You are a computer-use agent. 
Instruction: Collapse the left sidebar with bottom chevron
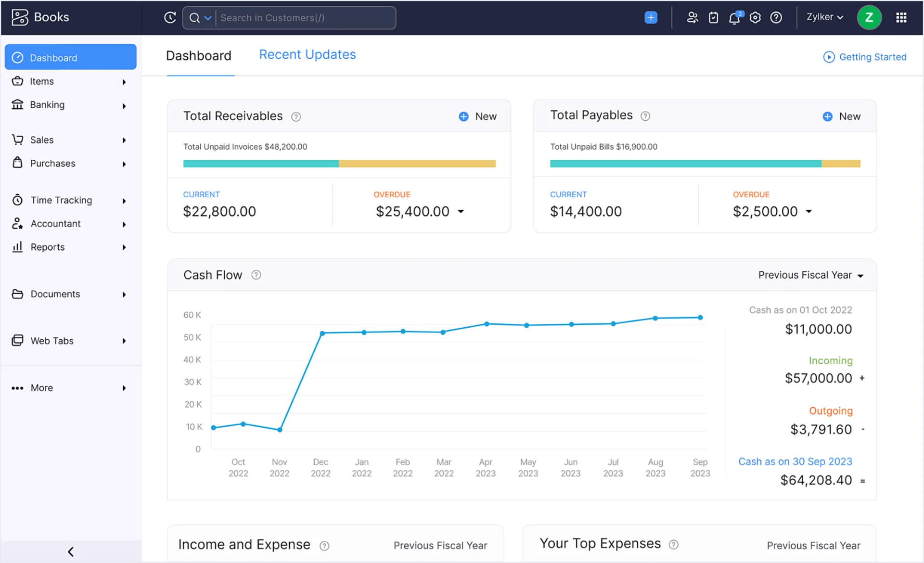coord(70,551)
